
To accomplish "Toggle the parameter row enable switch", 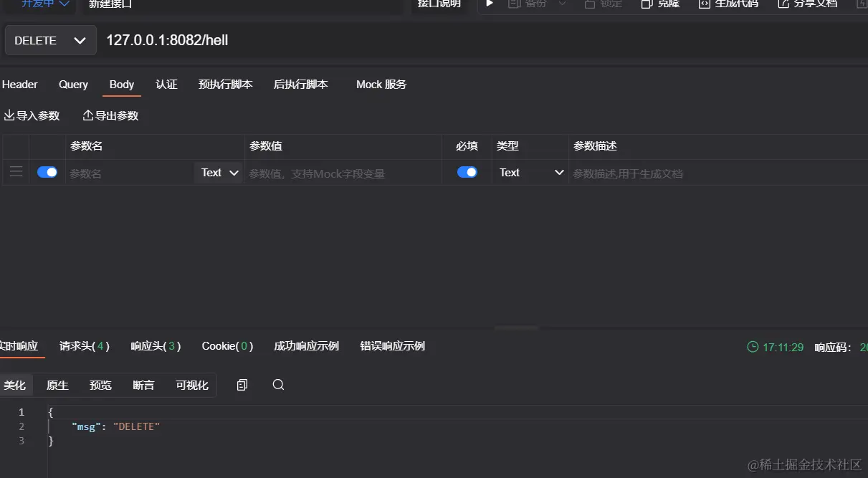I will [x=47, y=172].
